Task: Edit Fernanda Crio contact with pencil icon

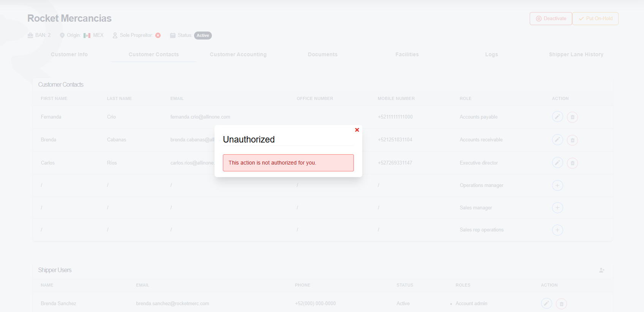Action: pos(557,117)
